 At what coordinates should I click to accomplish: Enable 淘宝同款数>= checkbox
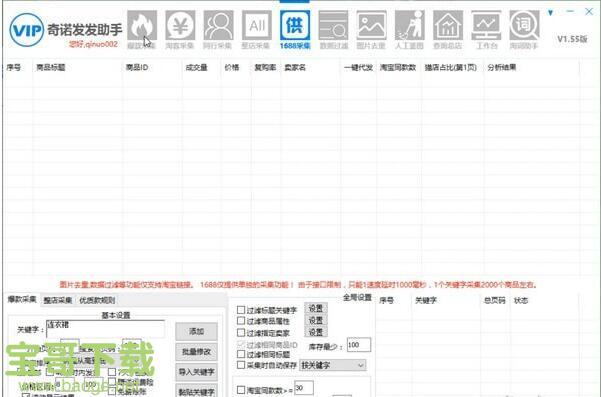tap(241, 390)
